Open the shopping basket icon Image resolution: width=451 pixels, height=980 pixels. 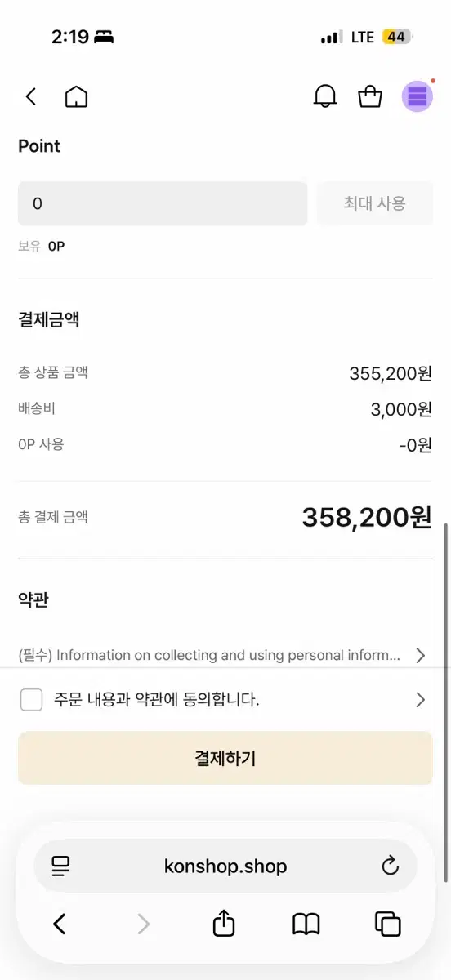coord(370,96)
